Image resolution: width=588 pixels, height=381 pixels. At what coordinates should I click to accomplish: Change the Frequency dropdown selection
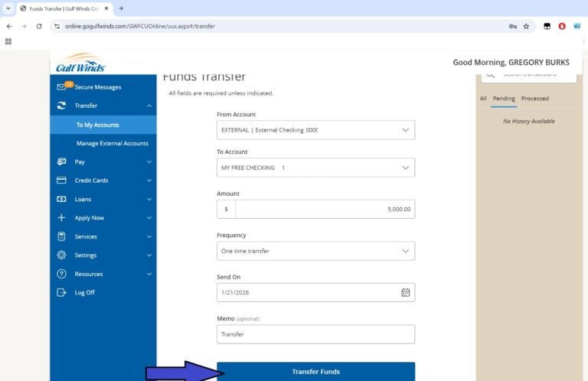coord(315,251)
